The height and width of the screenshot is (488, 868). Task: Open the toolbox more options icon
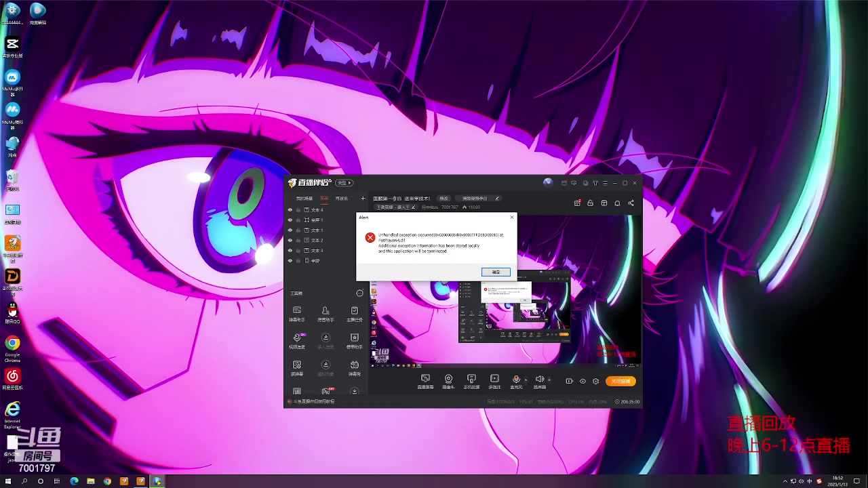coord(359,293)
